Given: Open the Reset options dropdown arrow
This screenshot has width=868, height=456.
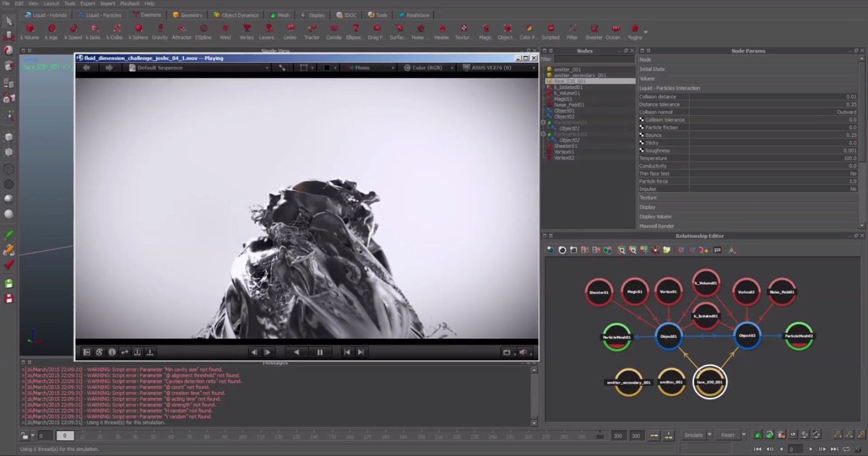Looking at the screenshot, I should (744, 435).
